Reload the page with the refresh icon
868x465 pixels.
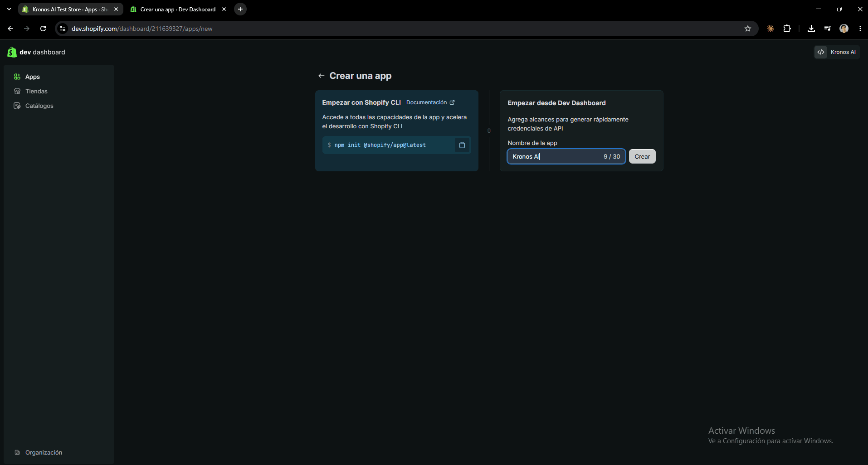[43, 29]
